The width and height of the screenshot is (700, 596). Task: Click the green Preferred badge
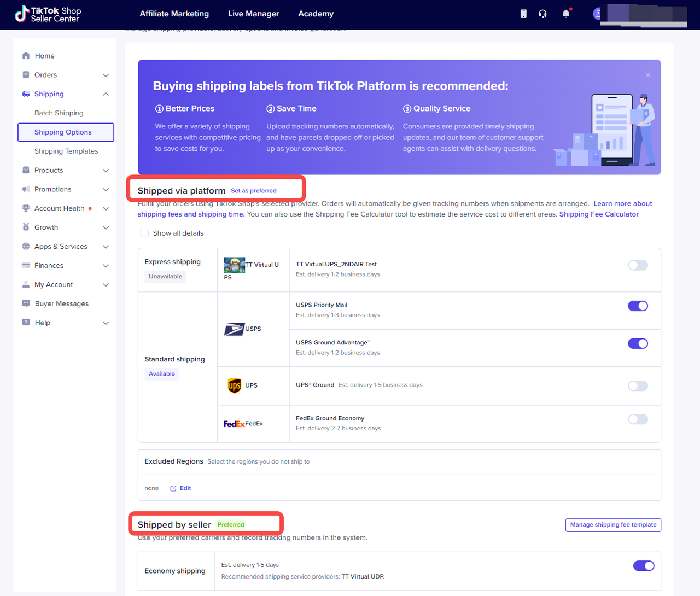[231, 525]
